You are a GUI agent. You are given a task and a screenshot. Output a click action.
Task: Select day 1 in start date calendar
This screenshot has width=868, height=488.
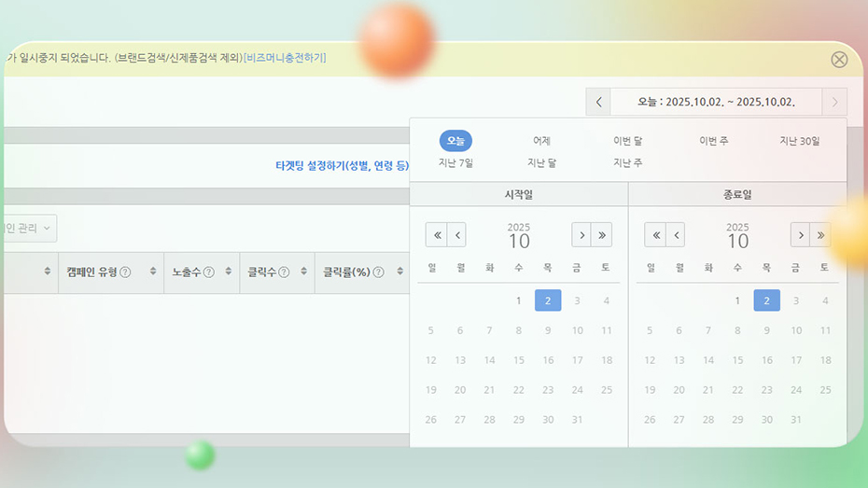[x=519, y=300]
